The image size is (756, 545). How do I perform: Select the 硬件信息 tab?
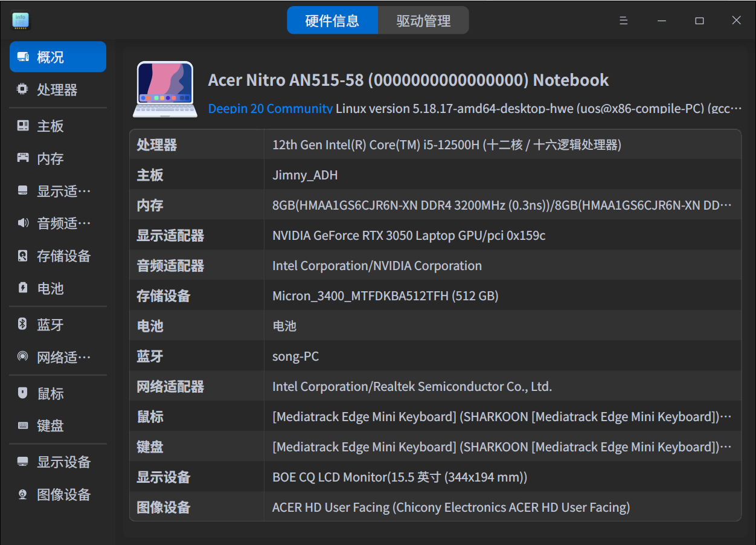(x=333, y=20)
